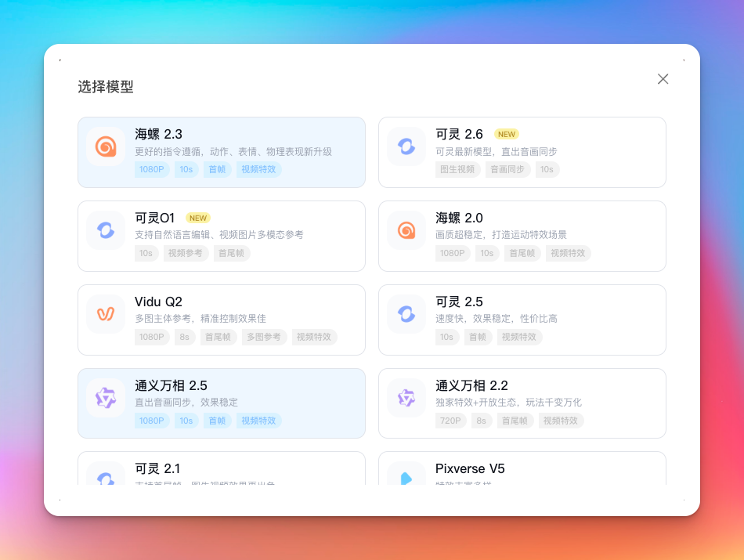Click the orange Hailuo 2.3 spiral icon

[x=106, y=146]
